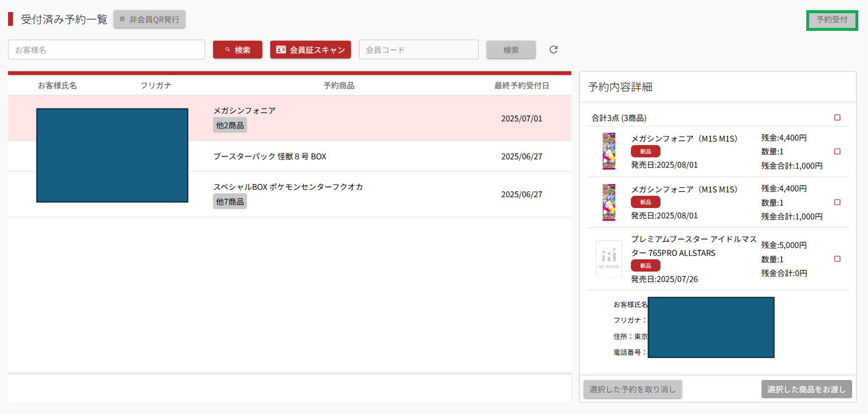The width and height of the screenshot is (868, 416).
Task: Click the second メガシンフォニア product thumbnail
Action: click(x=609, y=202)
